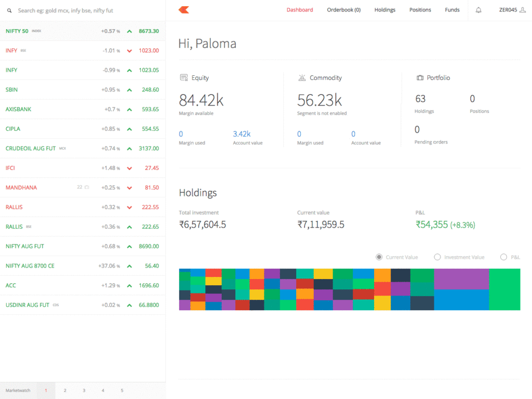This screenshot has height=399, width=532.
Task: Select the P&L radio button
Action: [x=503, y=257]
